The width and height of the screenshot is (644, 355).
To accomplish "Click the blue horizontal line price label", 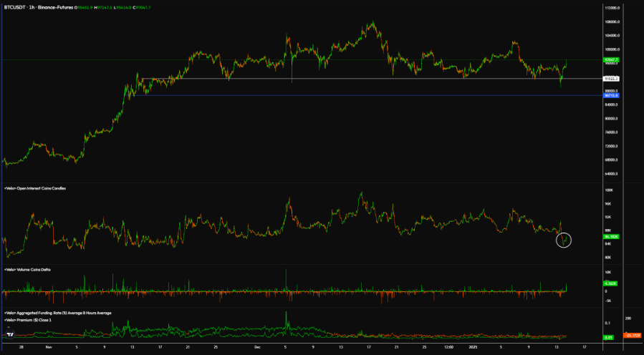I will tap(611, 94).
